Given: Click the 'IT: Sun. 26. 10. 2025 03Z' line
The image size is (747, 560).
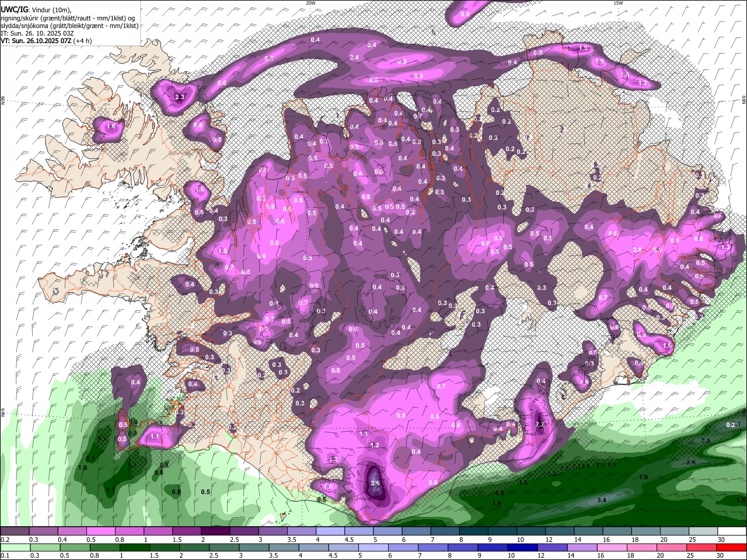Looking at the screenshot, I should pyautogui.click(x=37, y=33).
